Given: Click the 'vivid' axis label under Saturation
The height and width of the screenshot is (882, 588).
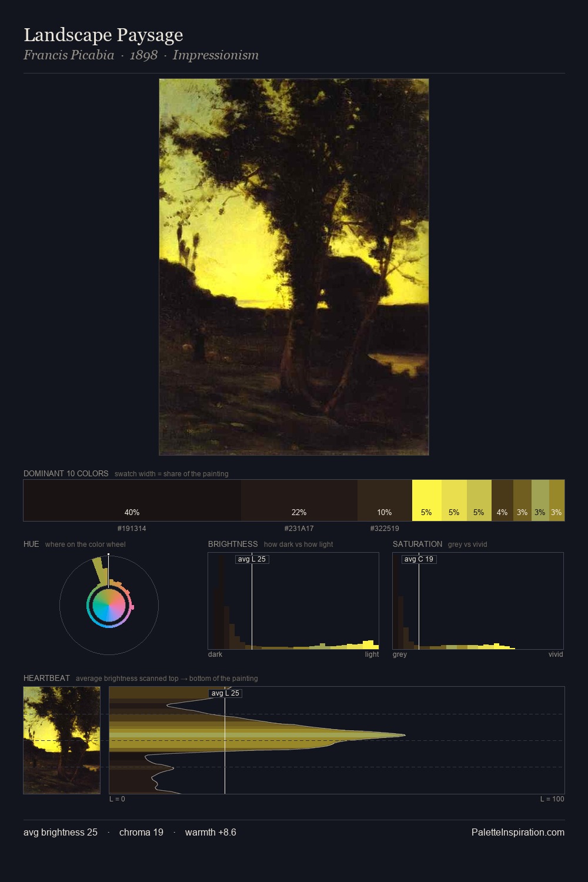Looking at the screenshot, I should click(556, 654).
